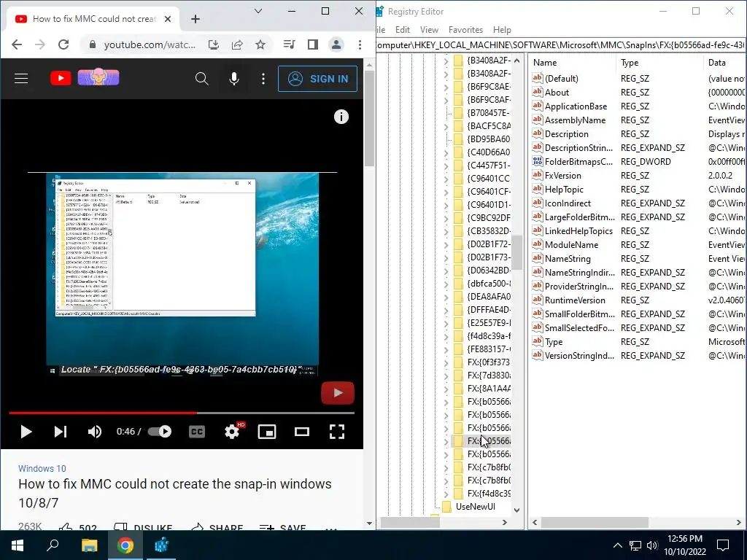Close the YouTube tab

168,19
